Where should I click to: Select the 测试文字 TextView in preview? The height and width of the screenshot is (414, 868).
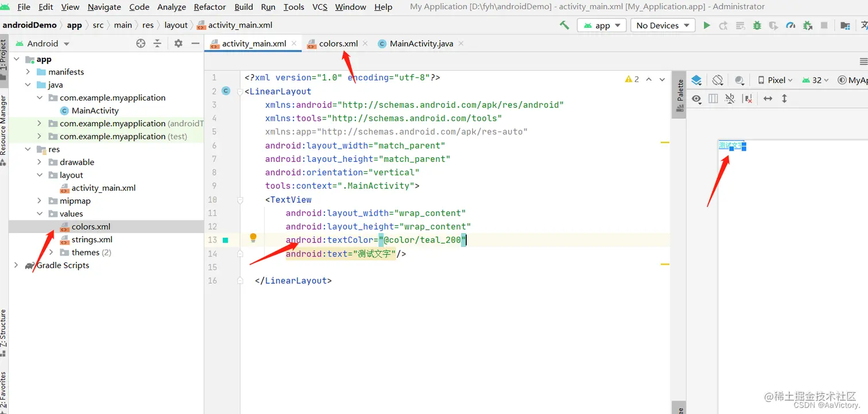coord(731,145)
